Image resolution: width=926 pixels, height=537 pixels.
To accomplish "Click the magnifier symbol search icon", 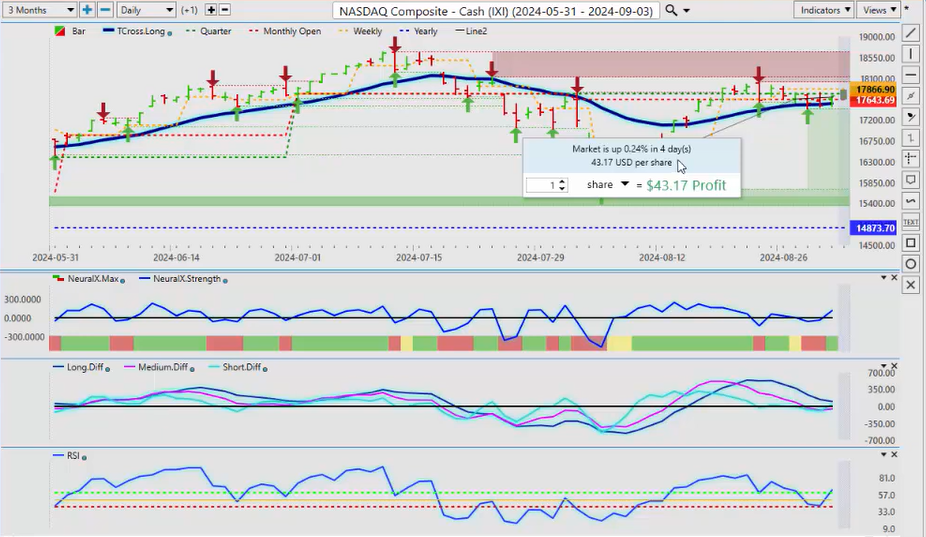I will tap(671, 10).
